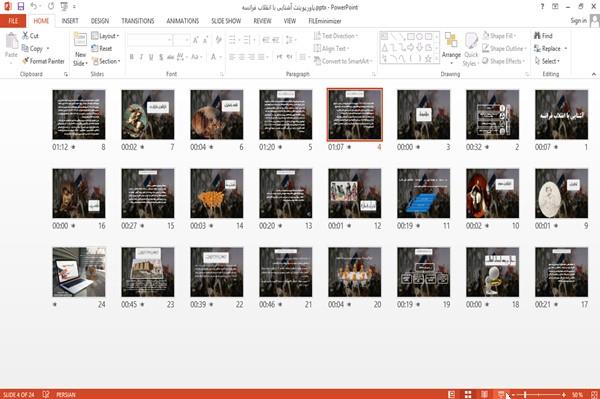Click the zoom in plus button
The height and width of the screenshot is (399, 600).
coord(564,394)
